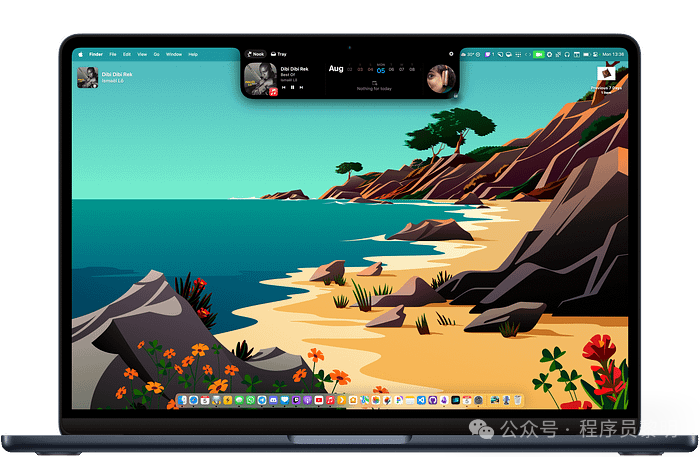Skip to next track in notch player
Viewport: 700px width, 457px height.
click(x=301, y=87)
